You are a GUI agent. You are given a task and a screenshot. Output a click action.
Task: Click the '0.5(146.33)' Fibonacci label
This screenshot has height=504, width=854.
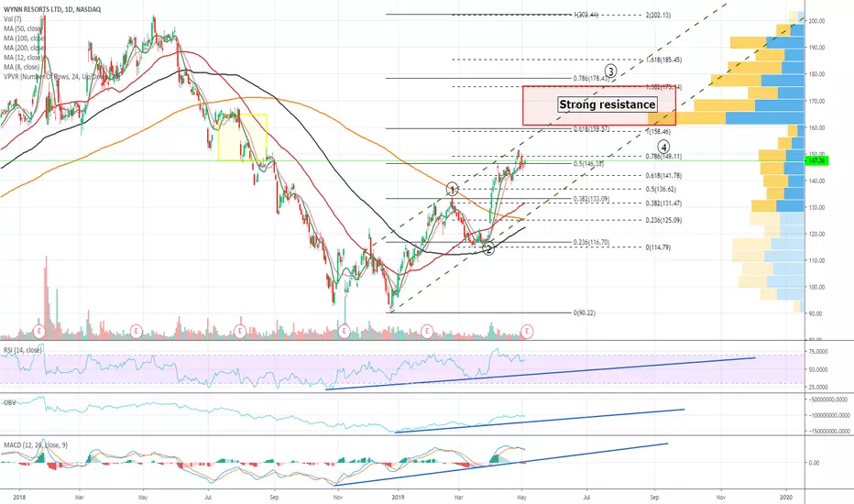[x=588, y=163]
